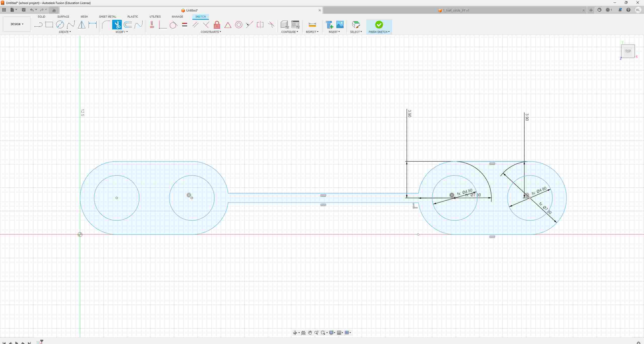Image resolution: width=644 pixels, height=344 pixels.
Task: Activate the Orbit navigation tool
Action: 295,333
